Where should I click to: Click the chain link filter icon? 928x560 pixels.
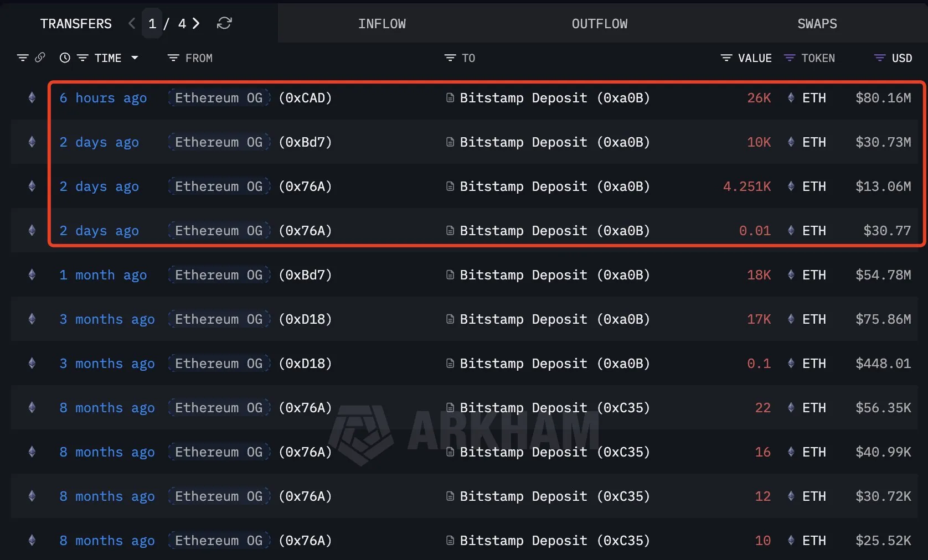point(40,58)
